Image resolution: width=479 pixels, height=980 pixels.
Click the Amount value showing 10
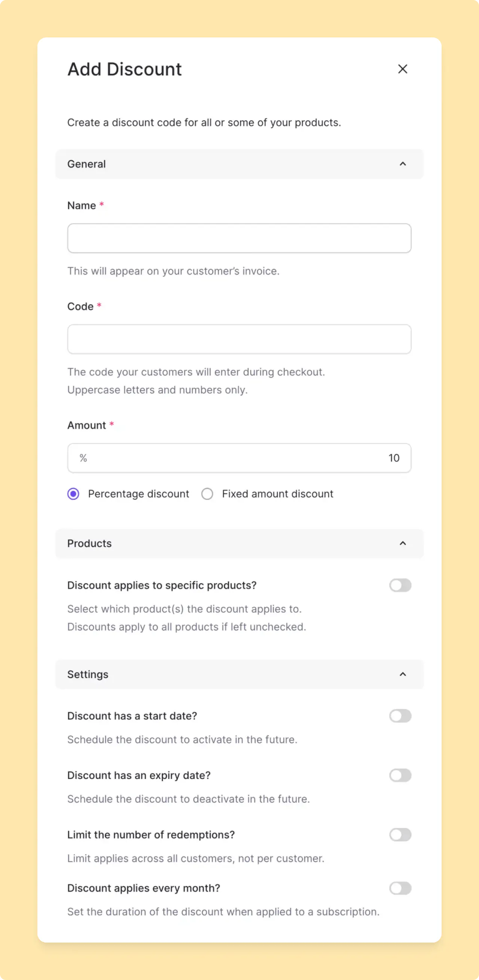tap(394, 458)
